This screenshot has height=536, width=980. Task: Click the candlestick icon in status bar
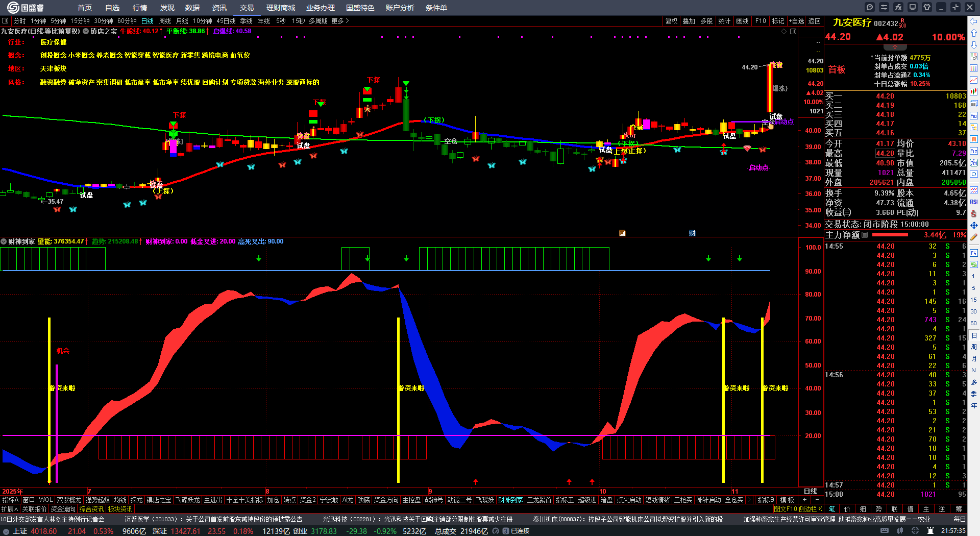pos(900,531)
